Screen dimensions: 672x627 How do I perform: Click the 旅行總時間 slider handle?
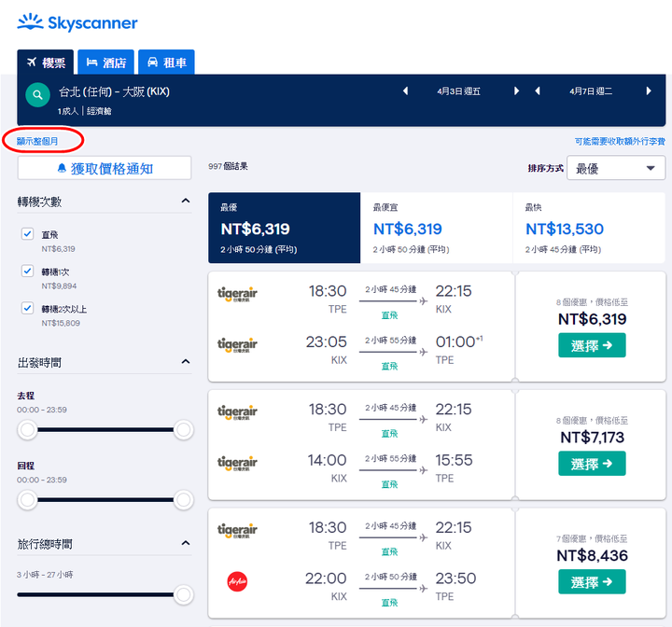184,594
